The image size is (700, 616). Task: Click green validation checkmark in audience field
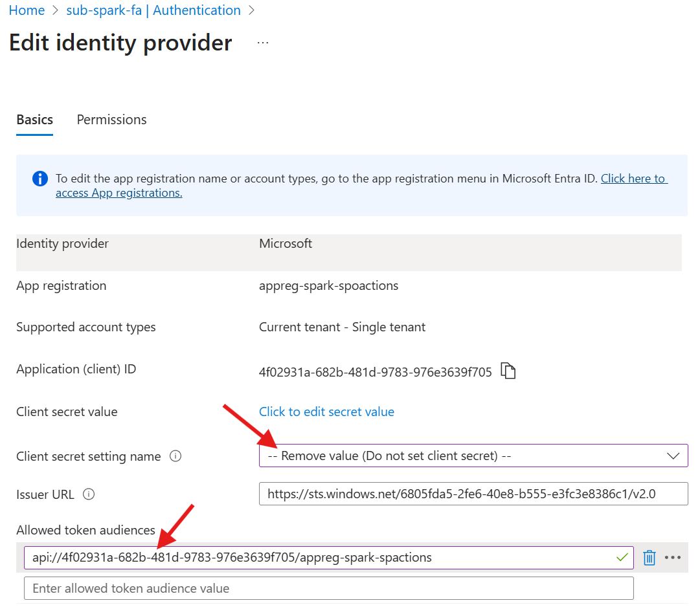click(622, 557)
